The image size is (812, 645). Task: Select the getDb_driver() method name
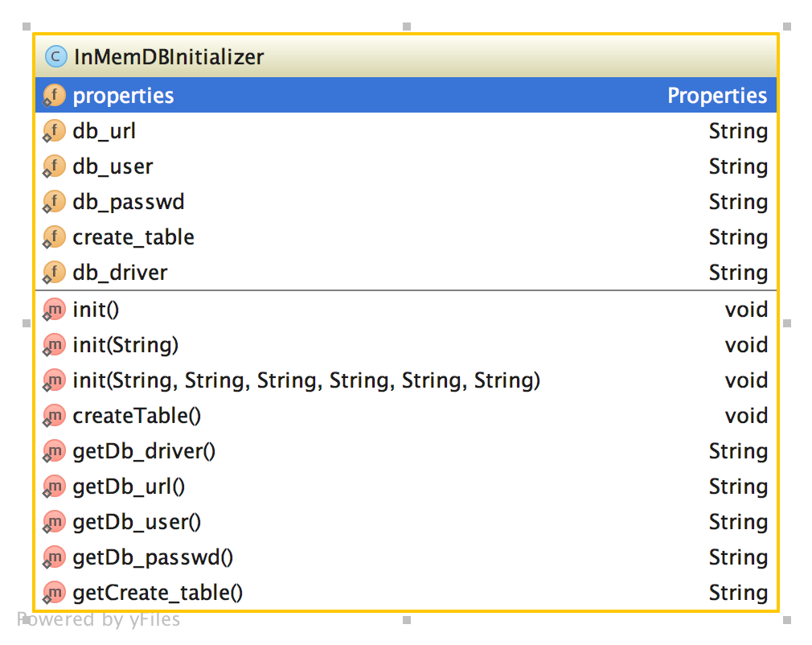144,451
